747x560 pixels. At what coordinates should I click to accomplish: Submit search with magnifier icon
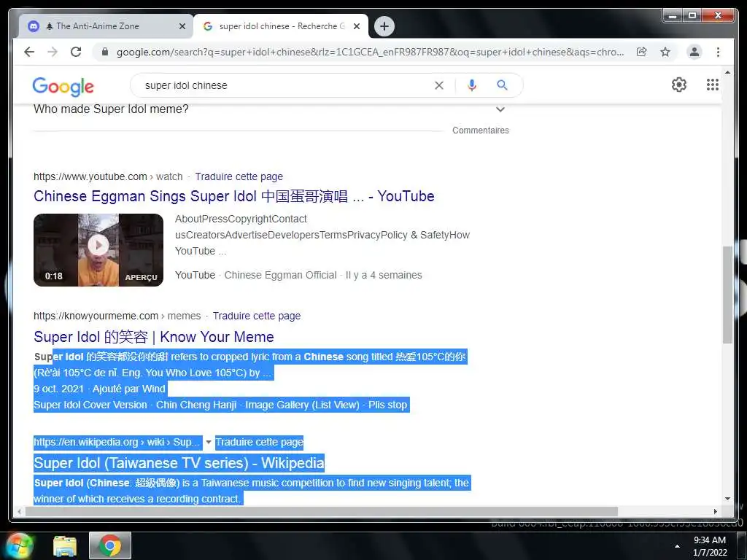click(x=502, y=85)
